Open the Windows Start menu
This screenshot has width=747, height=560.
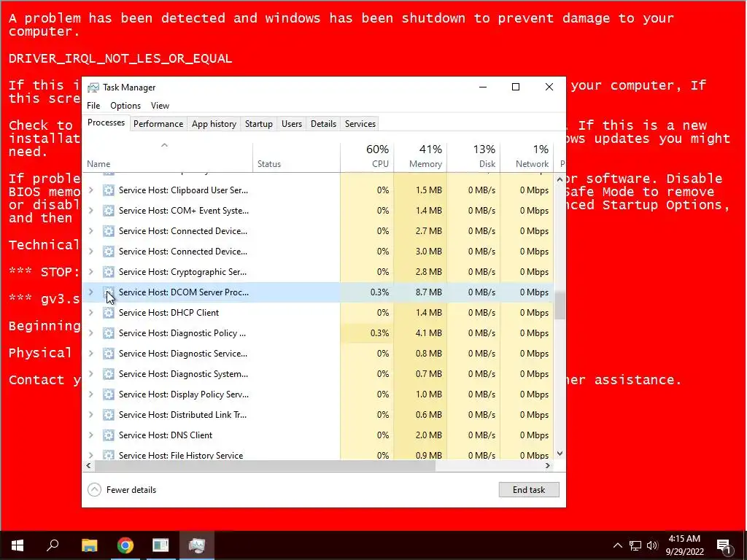(18, 545)
